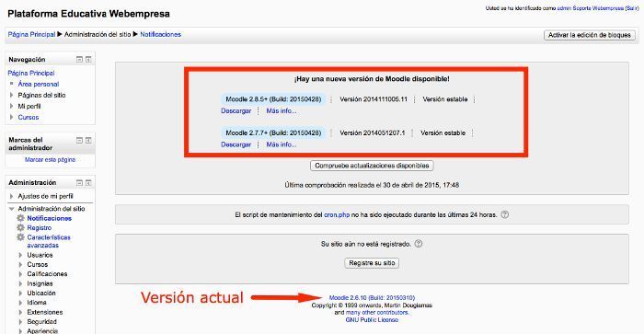Dock the Administración block via dock icon
Viewport: 644px width, 334px height.
pyautogui.click(x=88, y=183)
